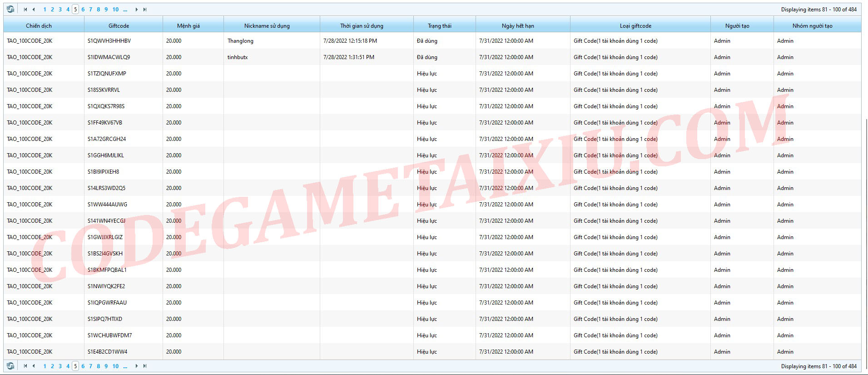
Task: Go to previous page using bottom pager arrow
Action: point(34,366)
